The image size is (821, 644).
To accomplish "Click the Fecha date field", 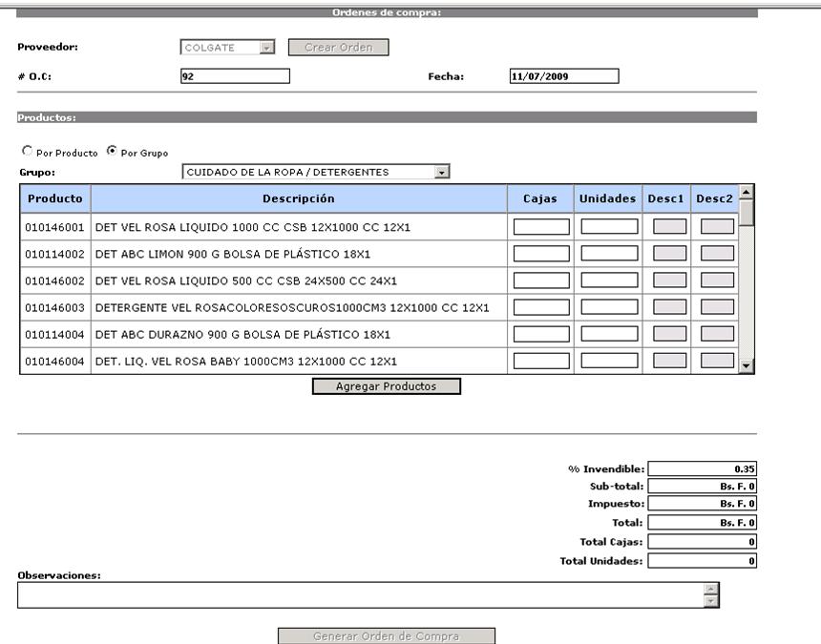I will [564, 76].
